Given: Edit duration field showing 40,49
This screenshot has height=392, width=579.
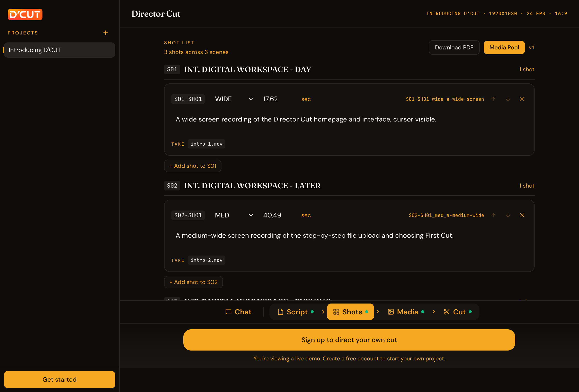Looking at the screenshot, I should (x=279, y=215).
